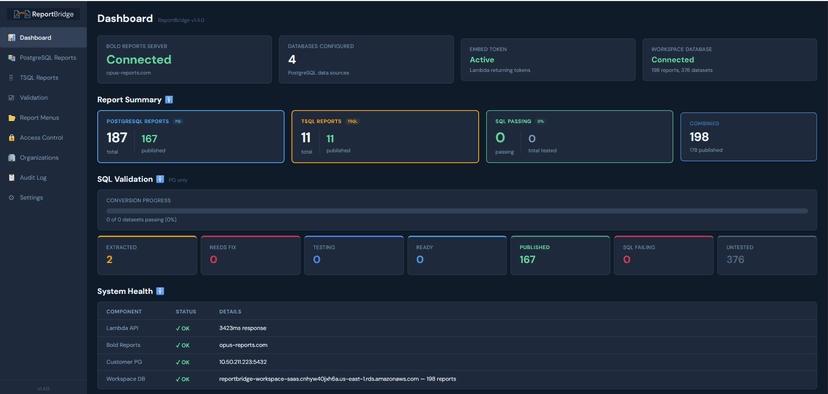Screen dimensions: 828x394
Task: Click the Workspace Database Connected card
Action: point(730,60)
